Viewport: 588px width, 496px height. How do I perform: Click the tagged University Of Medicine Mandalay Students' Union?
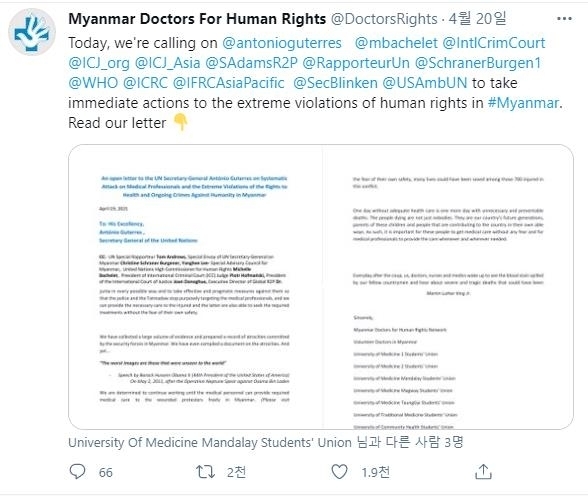210,442
